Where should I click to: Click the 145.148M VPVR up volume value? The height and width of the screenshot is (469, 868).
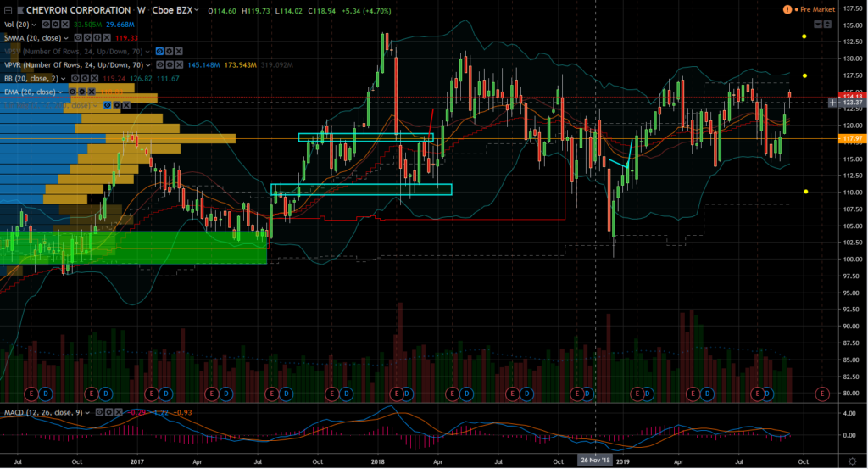(203, 65)
